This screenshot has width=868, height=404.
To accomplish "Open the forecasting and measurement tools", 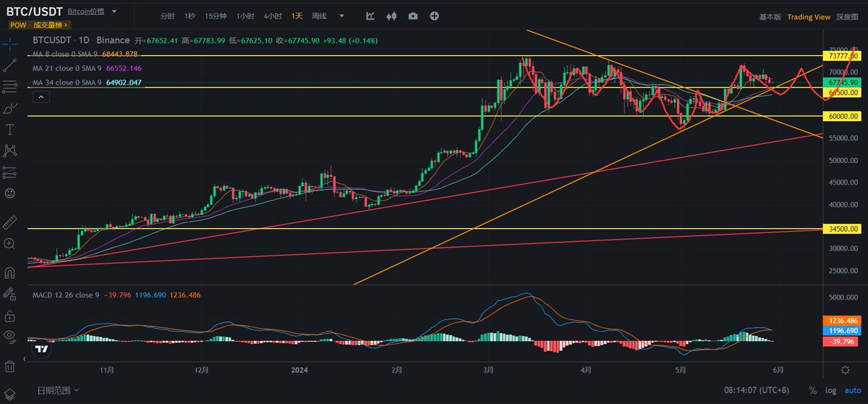I will pyautogui.click(x=9, y=172).
